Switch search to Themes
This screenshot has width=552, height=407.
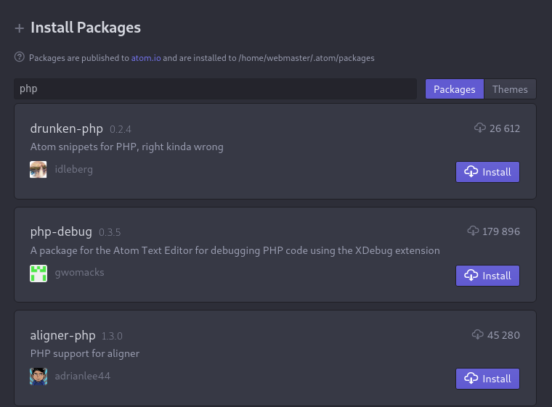510,89
